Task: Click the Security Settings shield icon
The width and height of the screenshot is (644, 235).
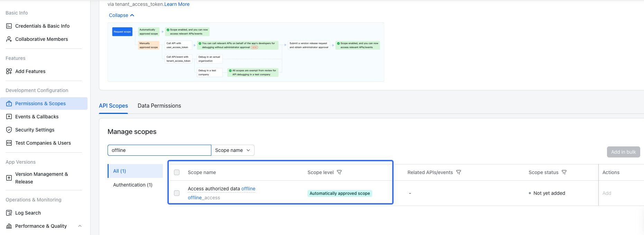Action: pyautogui.click(x=9, y=130)
